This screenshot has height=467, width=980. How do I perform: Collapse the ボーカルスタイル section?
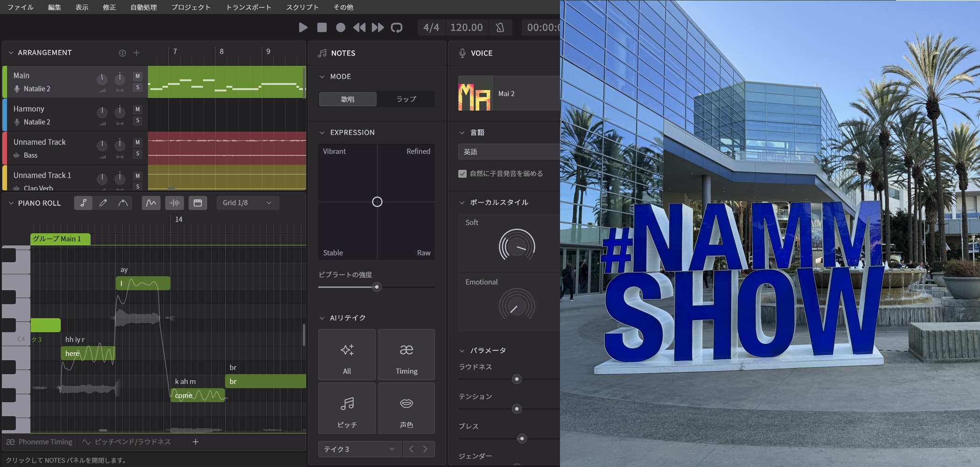coord(462,202)
